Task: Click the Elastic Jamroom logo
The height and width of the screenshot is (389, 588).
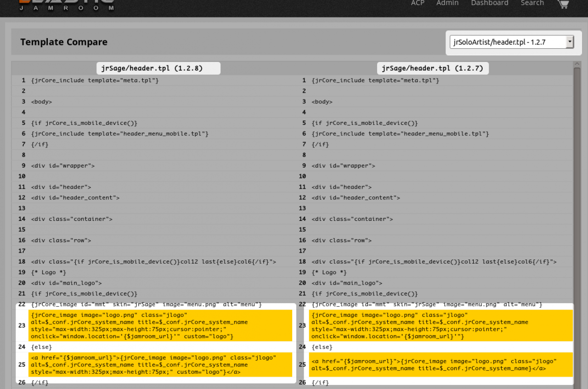Action: click(67, 5)
